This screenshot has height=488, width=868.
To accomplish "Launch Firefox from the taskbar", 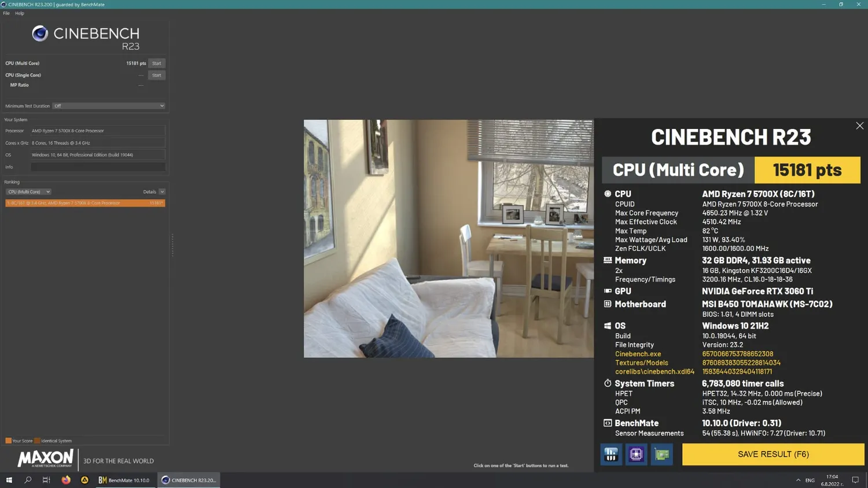I will [x=66, y=480].
